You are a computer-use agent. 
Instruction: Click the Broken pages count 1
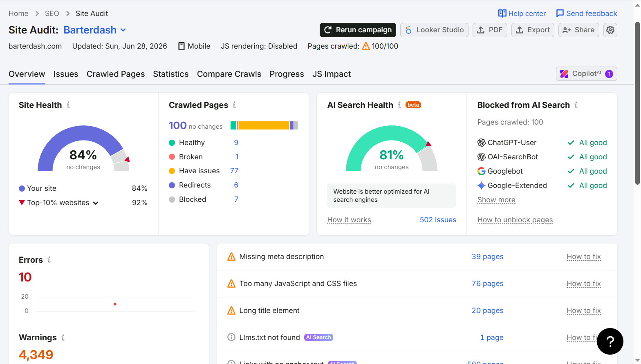point(237,157)
